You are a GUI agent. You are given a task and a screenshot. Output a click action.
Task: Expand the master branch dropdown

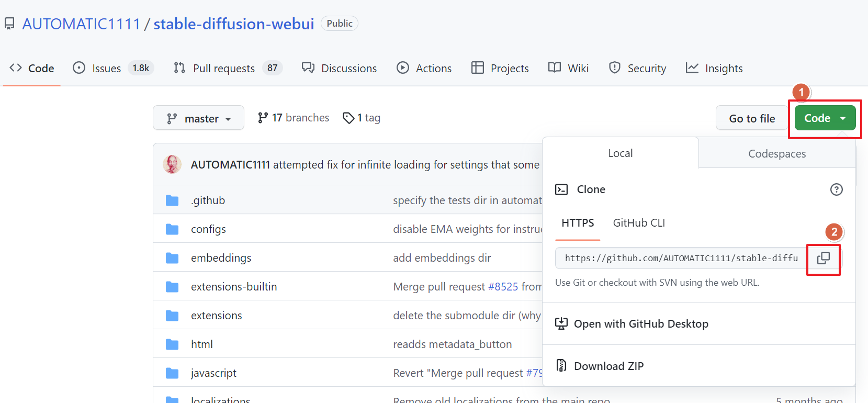[198, 118]
